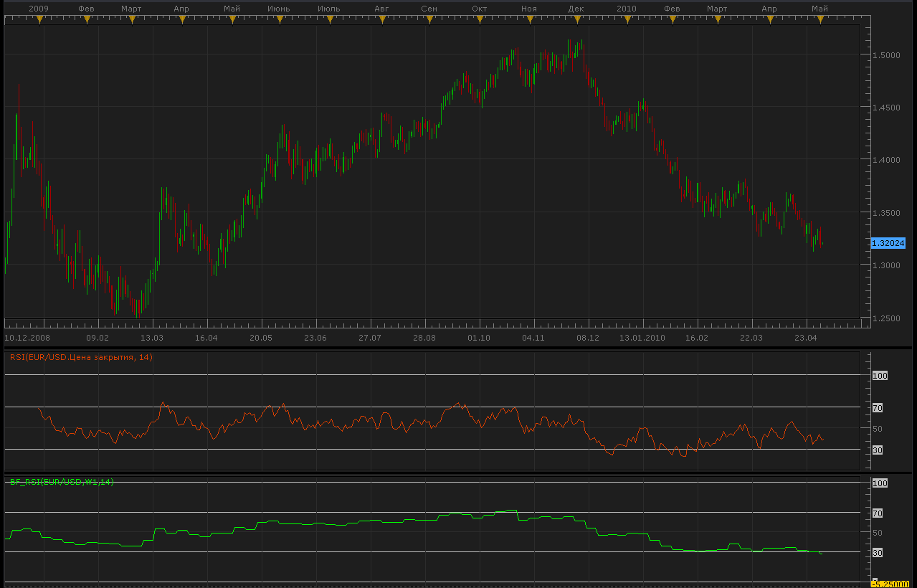The height and width of the screenshot is (588, 917).
Task: Click the gold marker under Окт
Action: click(479, 20)
